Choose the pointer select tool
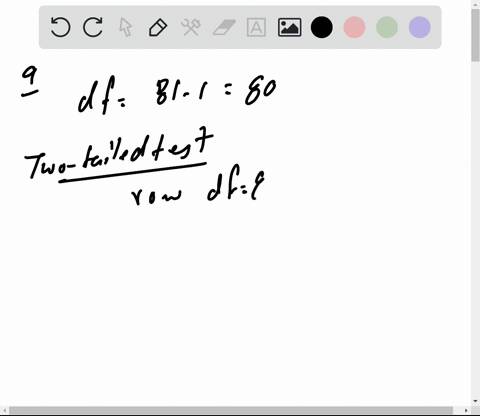Image resolution: width=480 pixels, height=416 pixels. pos(125,27)
